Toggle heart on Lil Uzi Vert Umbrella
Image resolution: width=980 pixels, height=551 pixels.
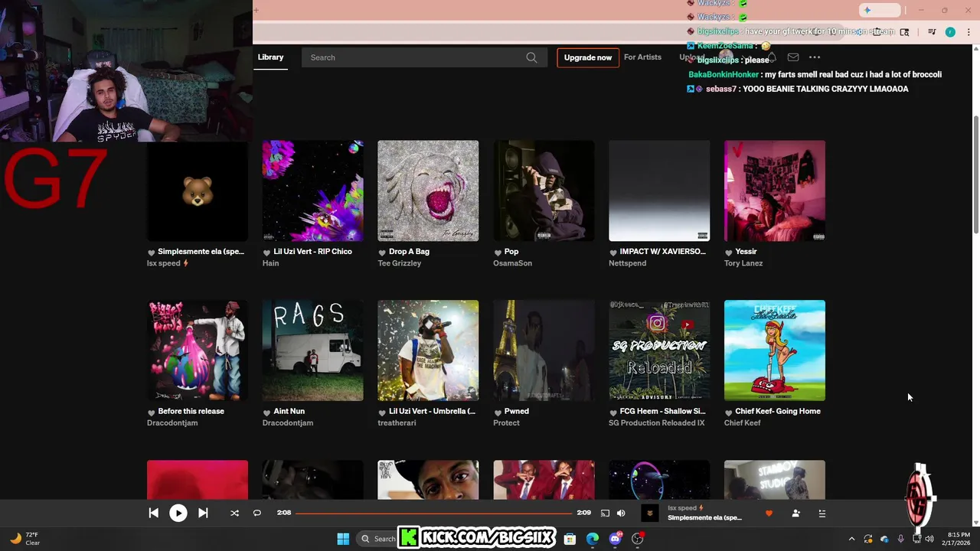pyautogui.click(x=382, y=412)
